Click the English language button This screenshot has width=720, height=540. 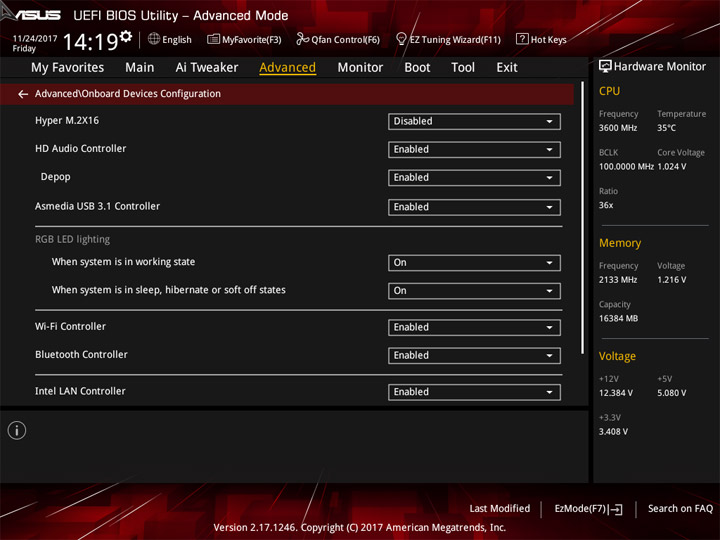point(169,39)
